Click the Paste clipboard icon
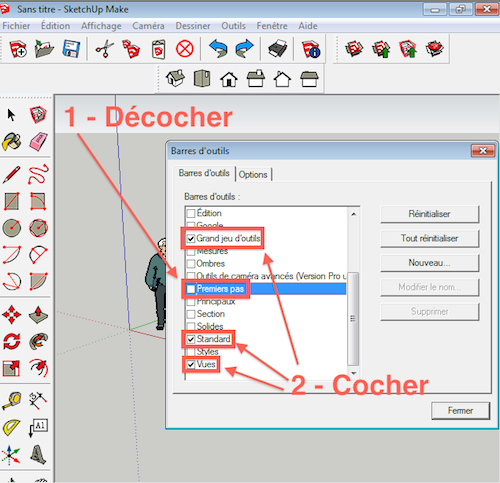The height and width of the screenshot is (483, 500). point(158,50)
